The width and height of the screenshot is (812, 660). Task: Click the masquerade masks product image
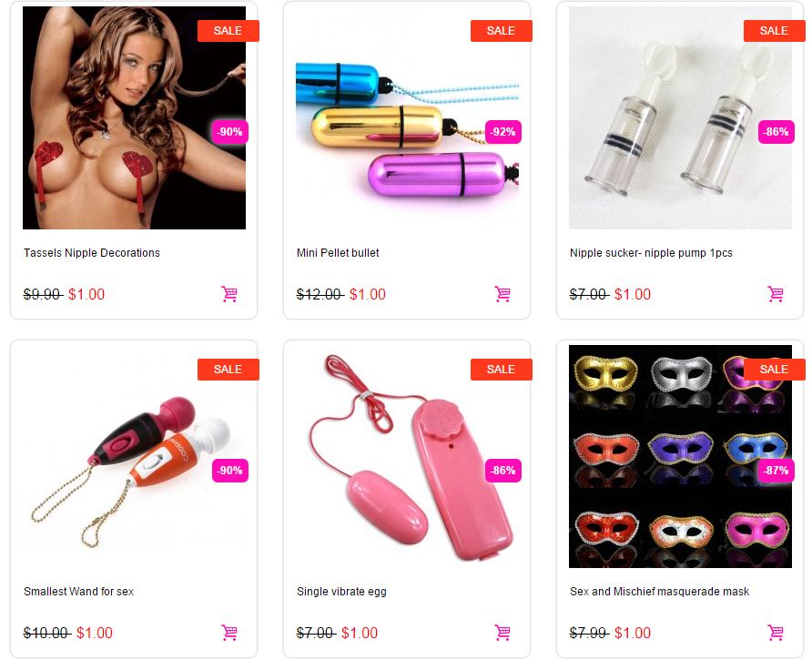click(680, 456)
